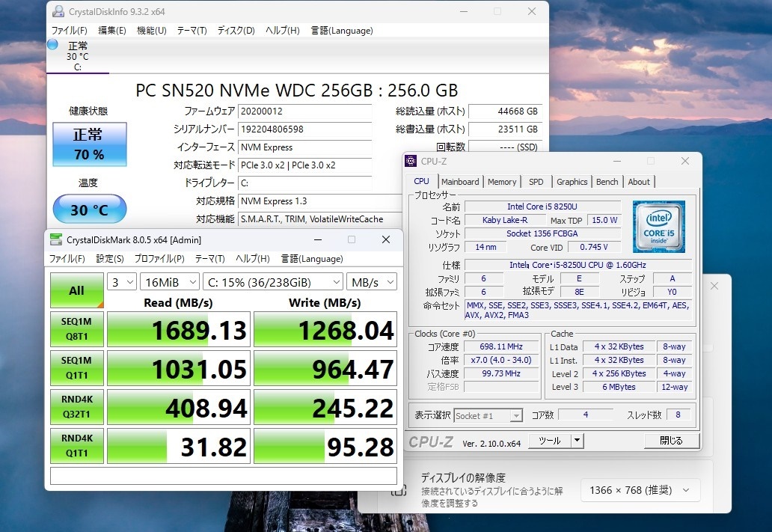Start all benchmarks with the All button
Viewport: 772px width, 532px height.
click(x=77, y=290)
